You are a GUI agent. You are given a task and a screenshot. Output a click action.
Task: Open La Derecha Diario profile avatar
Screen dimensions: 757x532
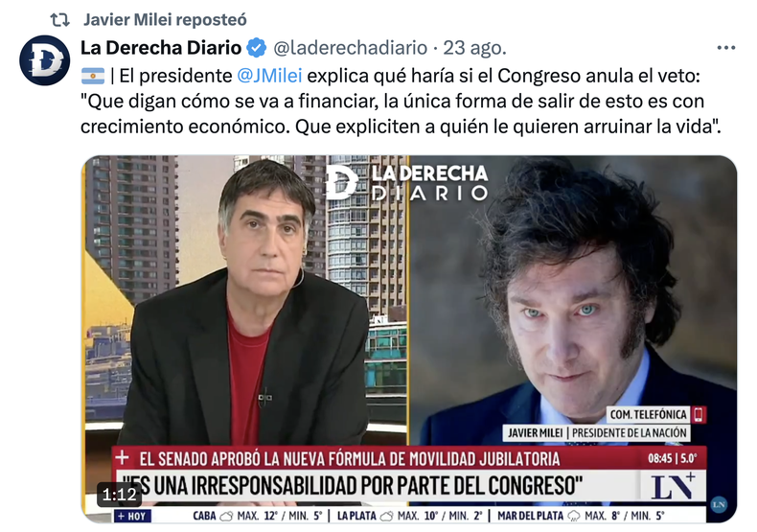click(45, 60)
